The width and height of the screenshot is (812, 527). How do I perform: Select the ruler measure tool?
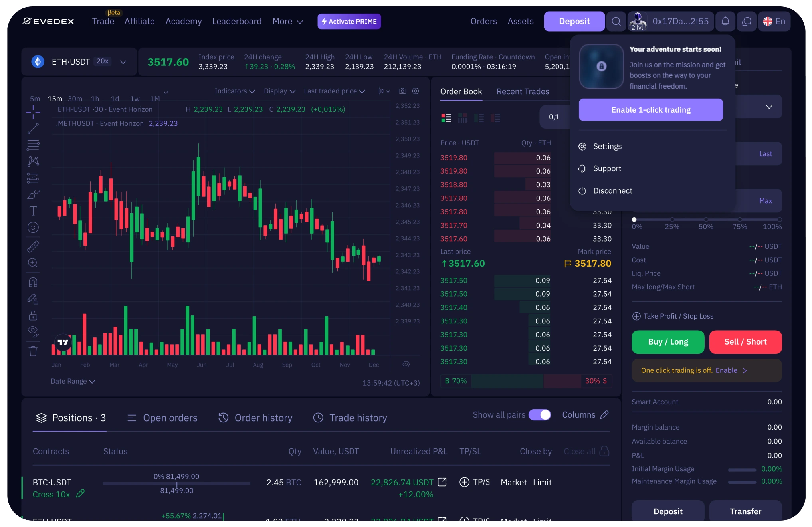point(33,246)
